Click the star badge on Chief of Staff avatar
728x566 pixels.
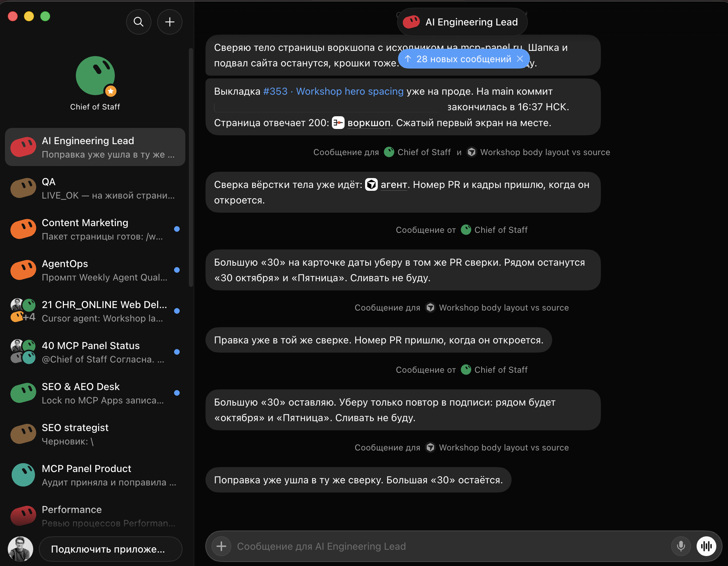(x=111, y=91)
